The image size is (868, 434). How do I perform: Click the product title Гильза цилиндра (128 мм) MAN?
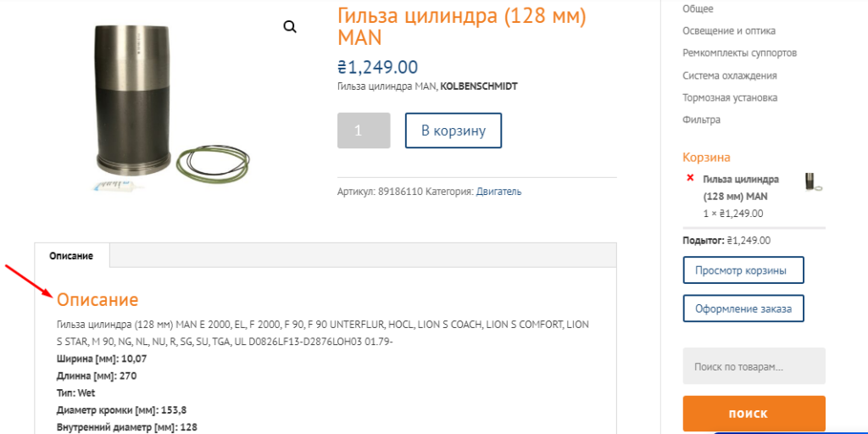(x=462, y=26)
